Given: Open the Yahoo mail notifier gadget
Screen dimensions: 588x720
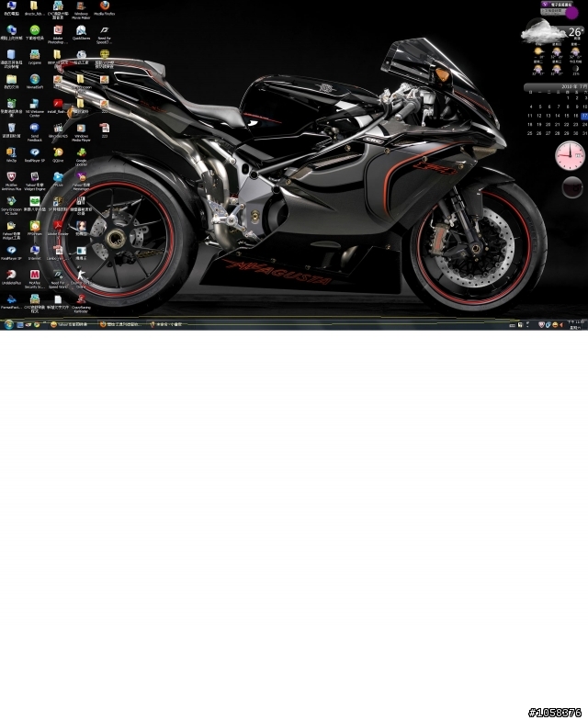Looking at the screenshot, I should pos(557,8).
